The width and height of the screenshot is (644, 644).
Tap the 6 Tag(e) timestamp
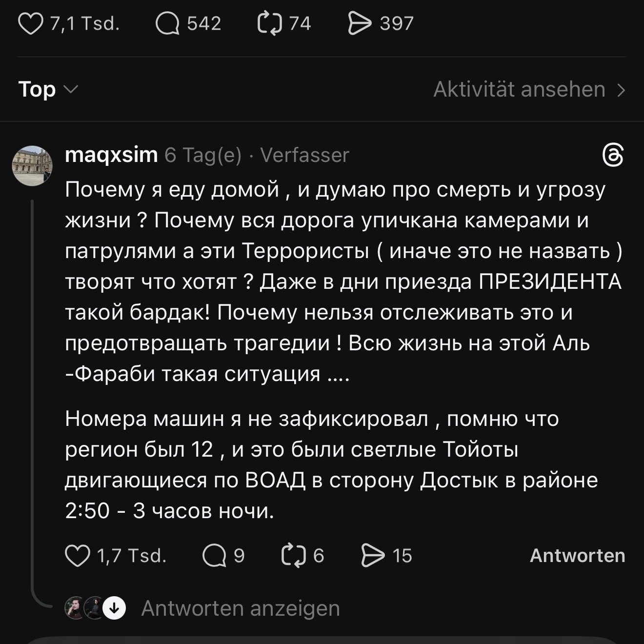click(x=203, y=155)
